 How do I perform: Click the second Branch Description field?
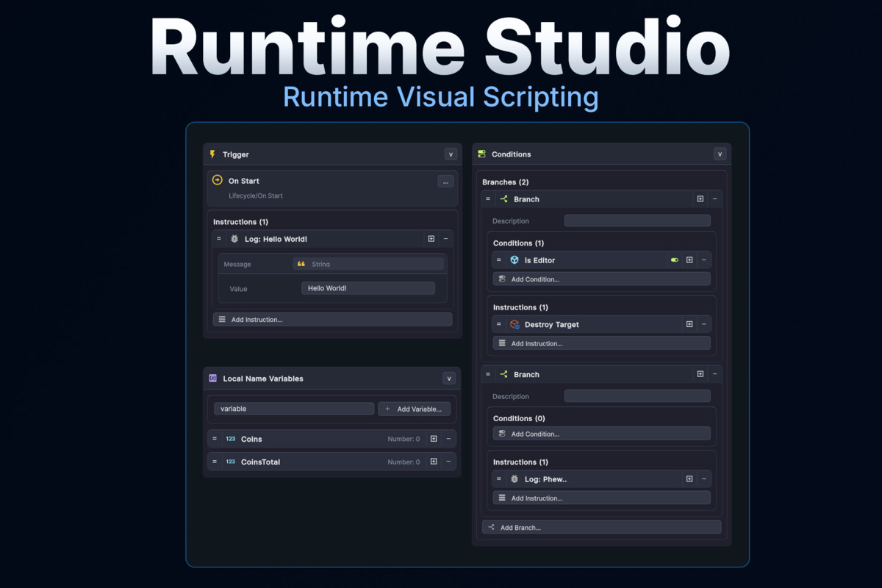point(637,396)
